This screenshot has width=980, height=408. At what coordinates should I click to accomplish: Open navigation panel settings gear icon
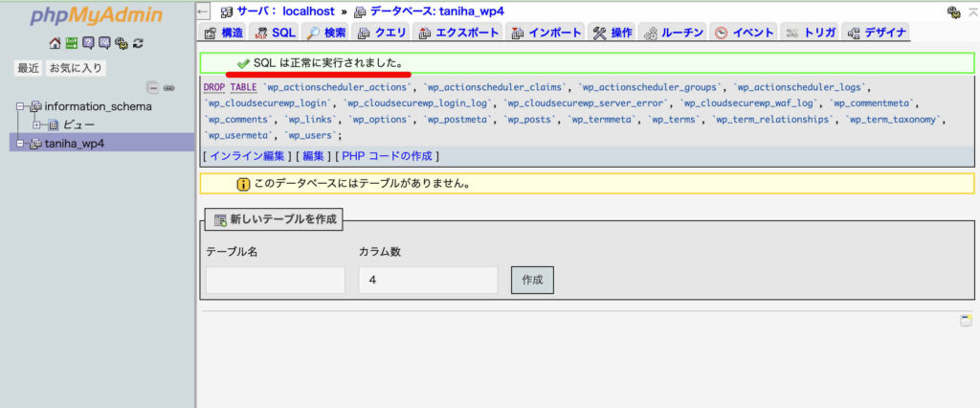click(122, 43)
